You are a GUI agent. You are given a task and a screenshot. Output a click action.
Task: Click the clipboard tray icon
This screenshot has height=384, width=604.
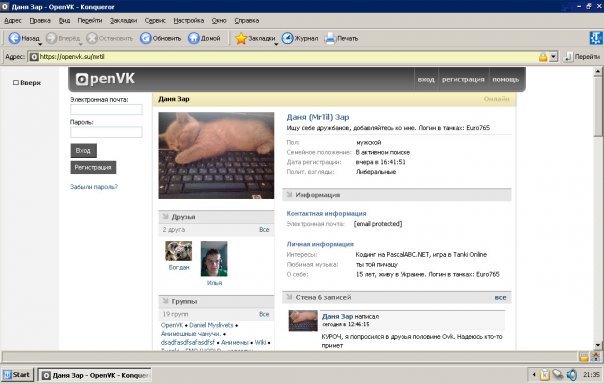click(545, 374)
